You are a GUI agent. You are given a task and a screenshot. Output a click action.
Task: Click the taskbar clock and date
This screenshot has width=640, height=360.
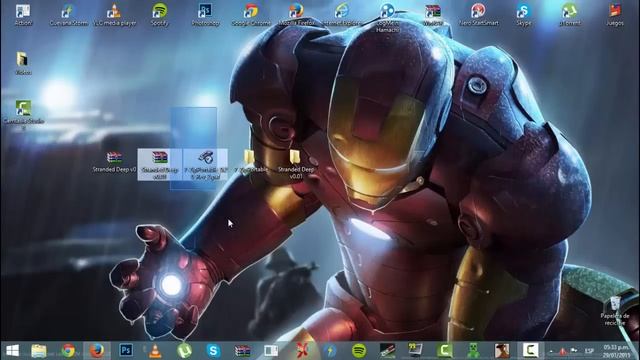616,351
